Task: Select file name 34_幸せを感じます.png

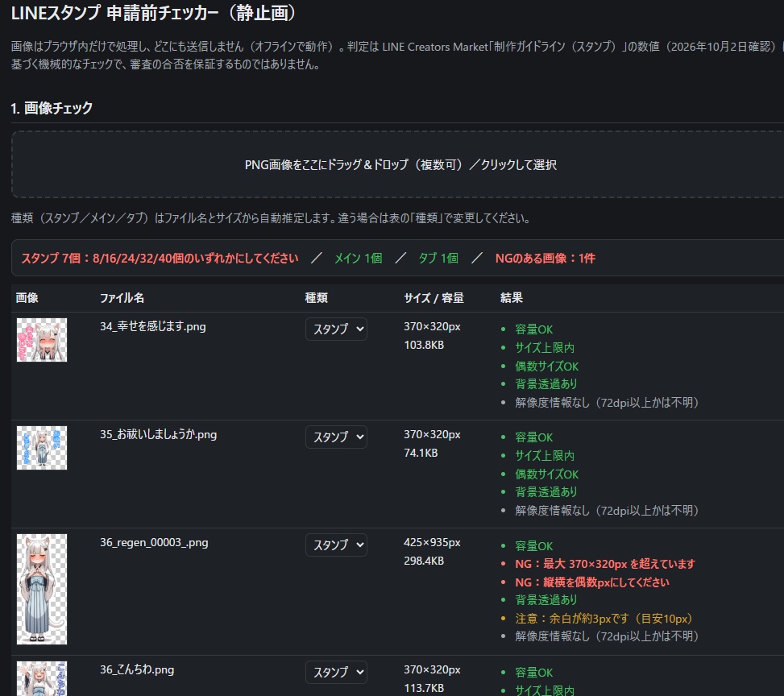Action: coord(152,326)
